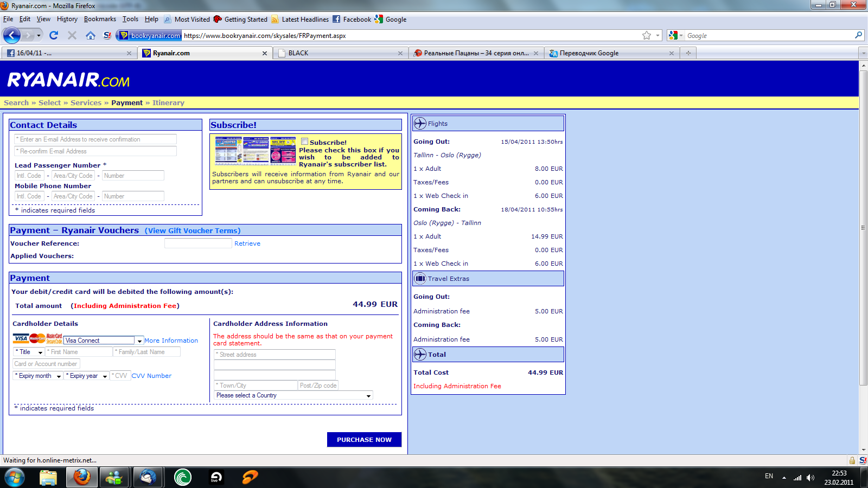Click the subscriber newsletter thumbnail image
Image resolution: width=868 pixels, height=488 pixels.
pyautogui.click(x=256, y=150)
